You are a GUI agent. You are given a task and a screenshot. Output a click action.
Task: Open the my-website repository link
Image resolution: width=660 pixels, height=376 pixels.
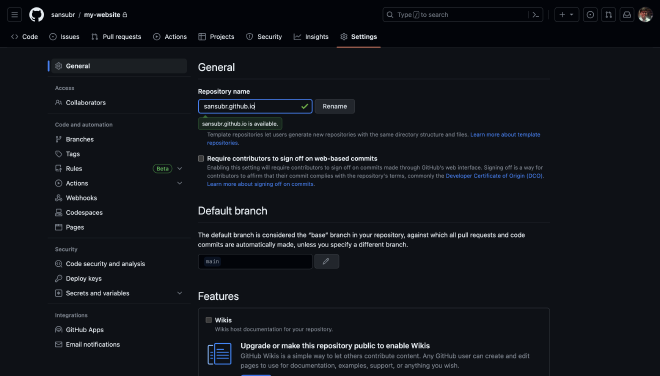[x=102, y=15]
